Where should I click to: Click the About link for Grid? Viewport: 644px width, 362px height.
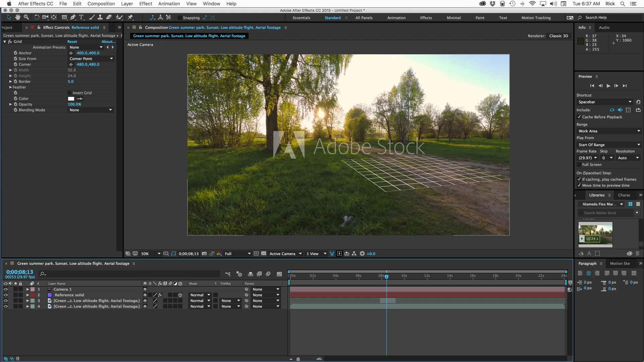[x=108, y=42]
